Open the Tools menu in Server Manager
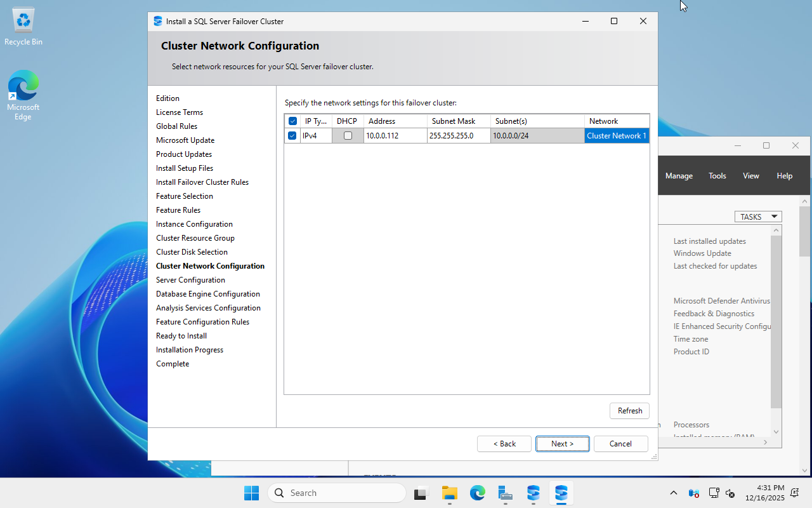This screenshot has height=508, width=812. click(x=717, y=175)
